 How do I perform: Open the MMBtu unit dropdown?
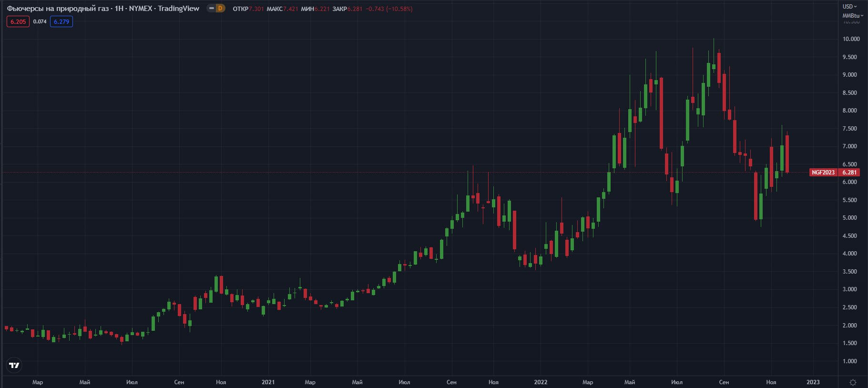[852, 16]
